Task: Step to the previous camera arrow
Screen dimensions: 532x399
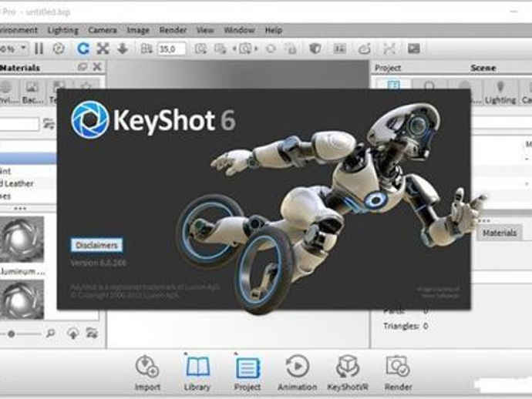Action: click(x=234, y=49)
